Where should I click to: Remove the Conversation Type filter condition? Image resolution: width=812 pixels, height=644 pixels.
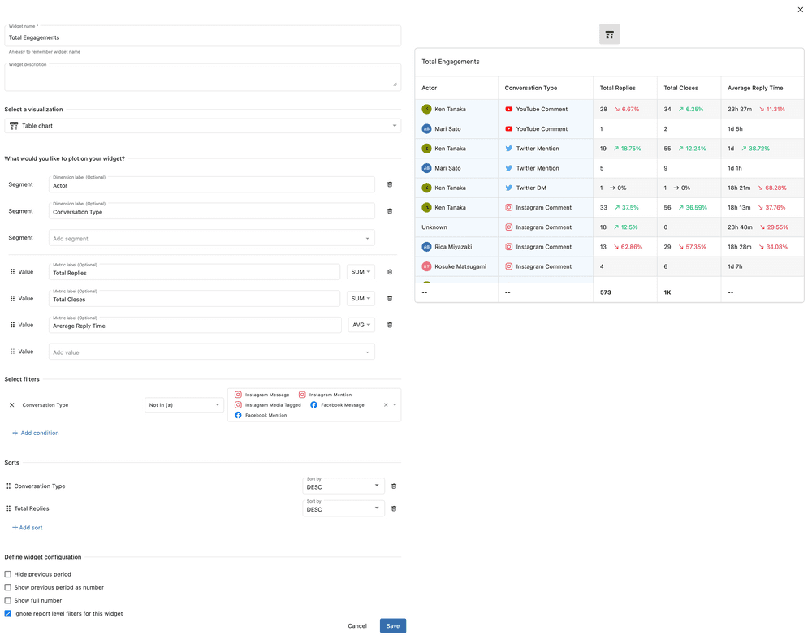12,405
